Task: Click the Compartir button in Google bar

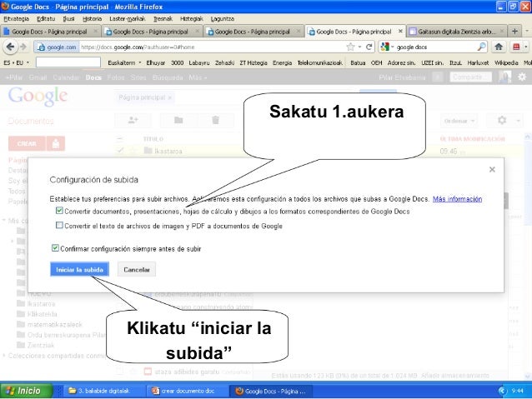Action: [470, 77]
